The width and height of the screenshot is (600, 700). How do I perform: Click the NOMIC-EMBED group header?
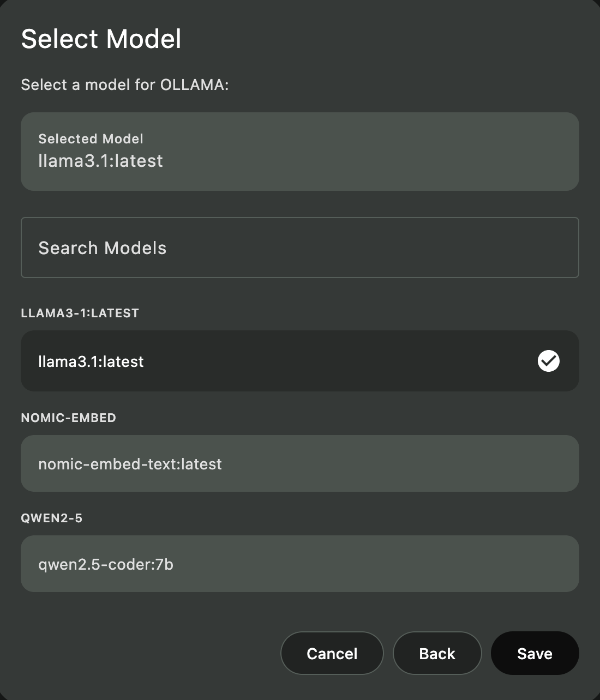tap(69, 418)
